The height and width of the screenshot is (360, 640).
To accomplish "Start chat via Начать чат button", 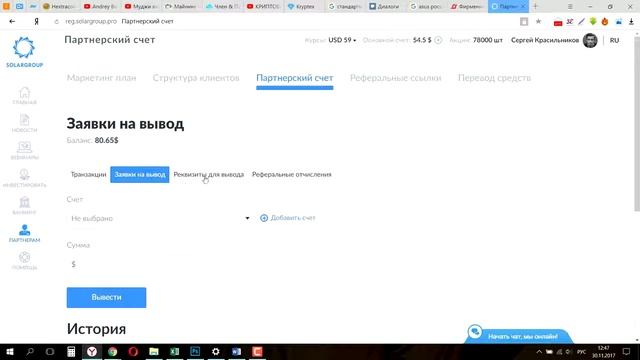I will pyautogui.click(x=523, y=336).
